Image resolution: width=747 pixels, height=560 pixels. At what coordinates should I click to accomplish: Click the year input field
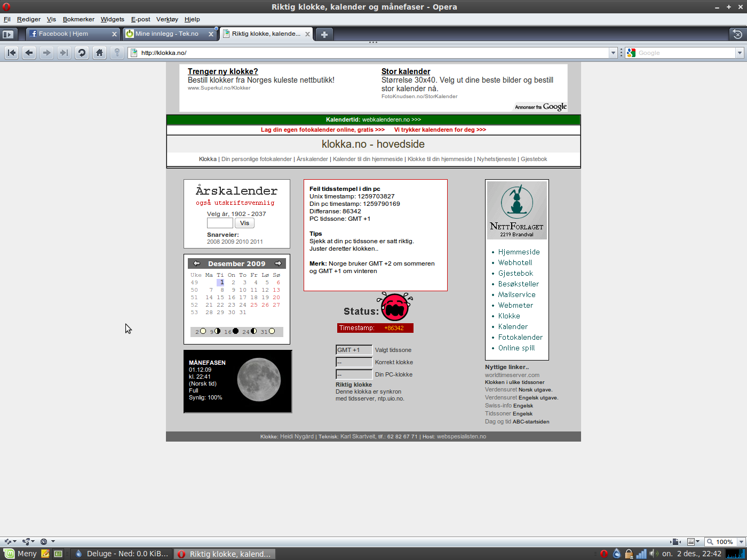220,223
